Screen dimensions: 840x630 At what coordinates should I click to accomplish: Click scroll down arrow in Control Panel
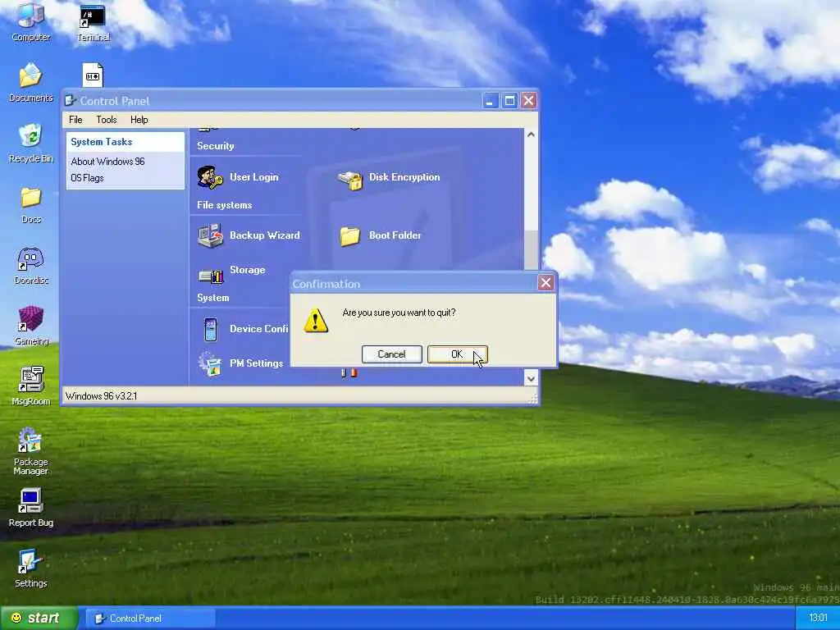[531, 378]
